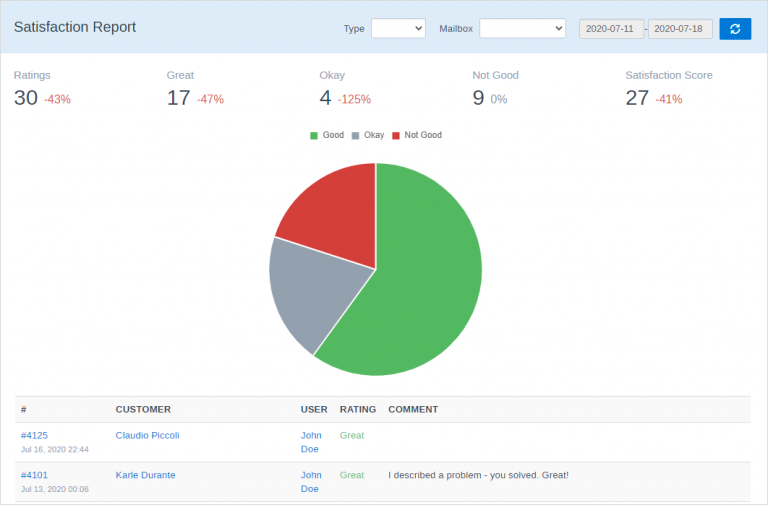
Task: Click the Ratings total value 30
Action: (x=26, y=98)
